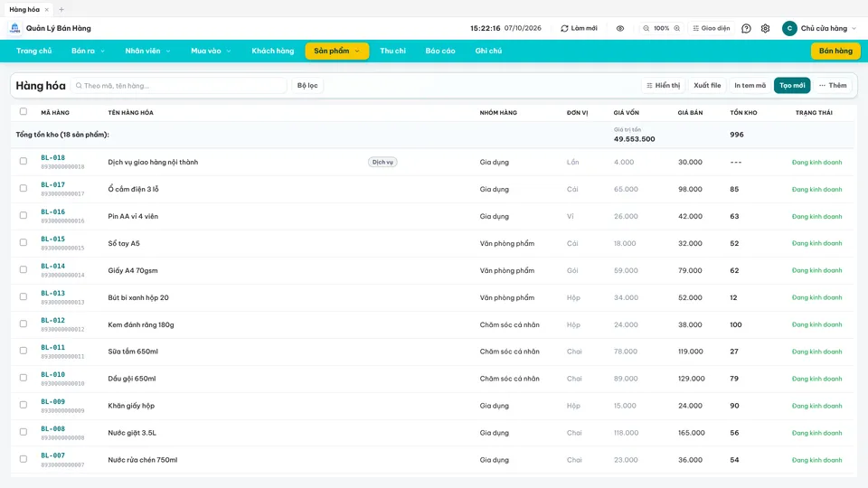Open the Thu chi menu
This screenshot has width=868, height=488.
click(392, 51)
